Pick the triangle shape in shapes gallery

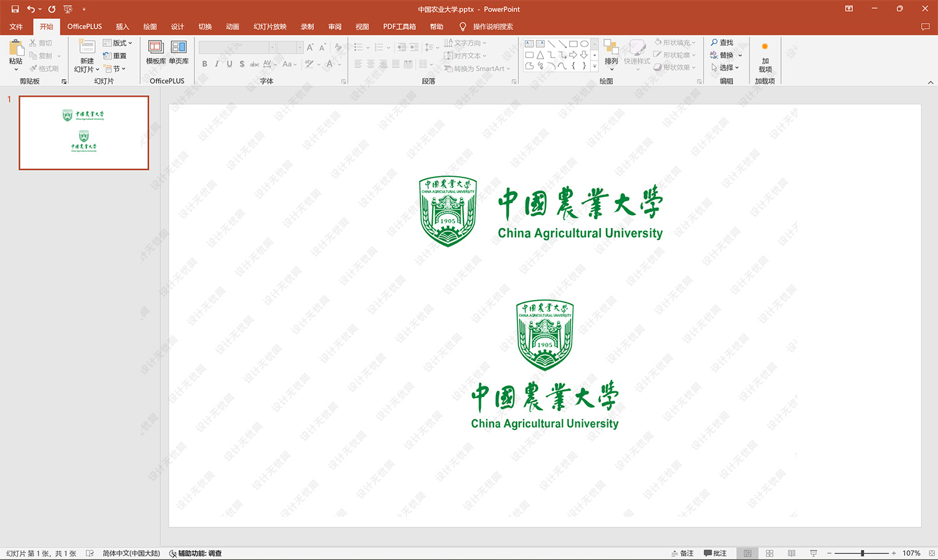click(x=540, y=55)
